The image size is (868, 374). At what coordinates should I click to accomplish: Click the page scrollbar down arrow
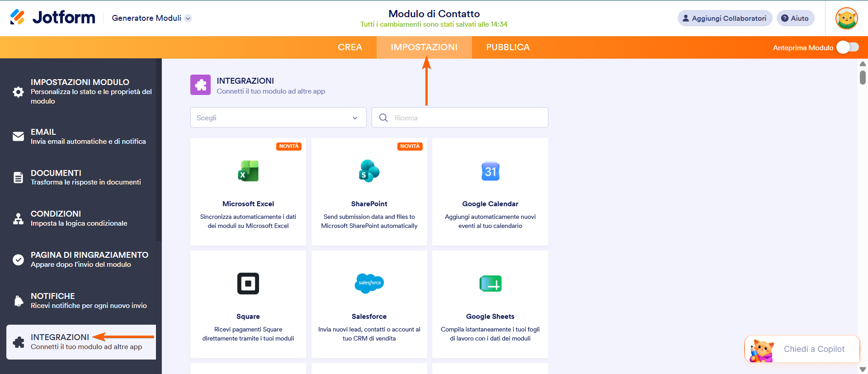point(863,369)
